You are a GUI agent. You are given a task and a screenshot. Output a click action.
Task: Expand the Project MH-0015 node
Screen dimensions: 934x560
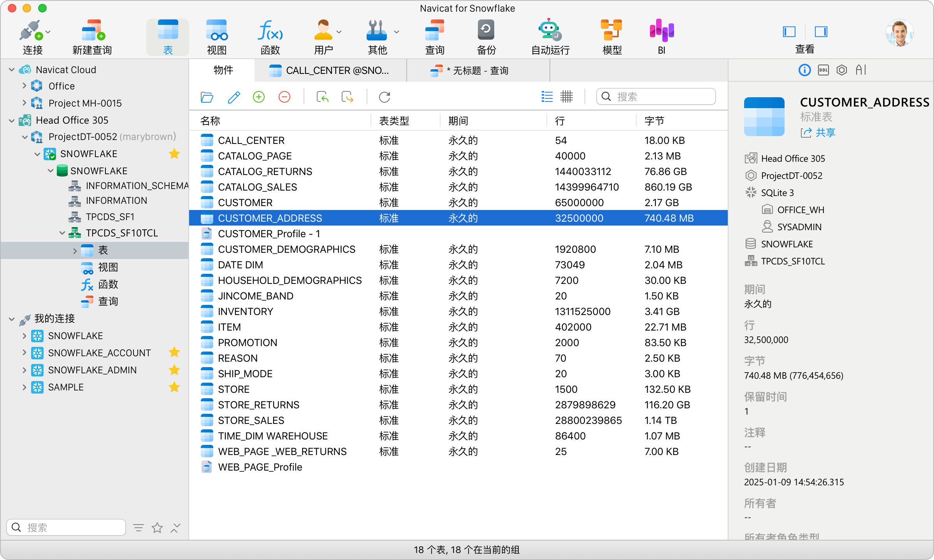click(24, 103)
